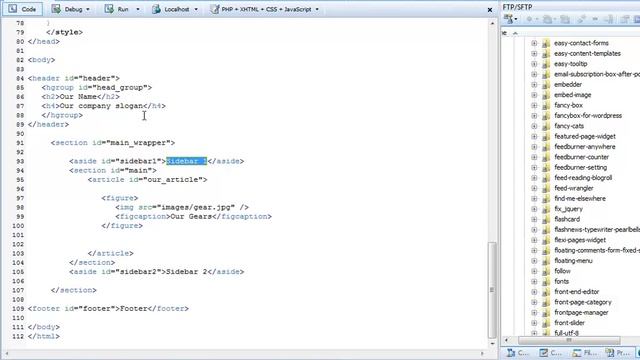Expand the embed-image folder
Image resolution: width=640 pixels, height=360 pixels.
click(534, 95)
